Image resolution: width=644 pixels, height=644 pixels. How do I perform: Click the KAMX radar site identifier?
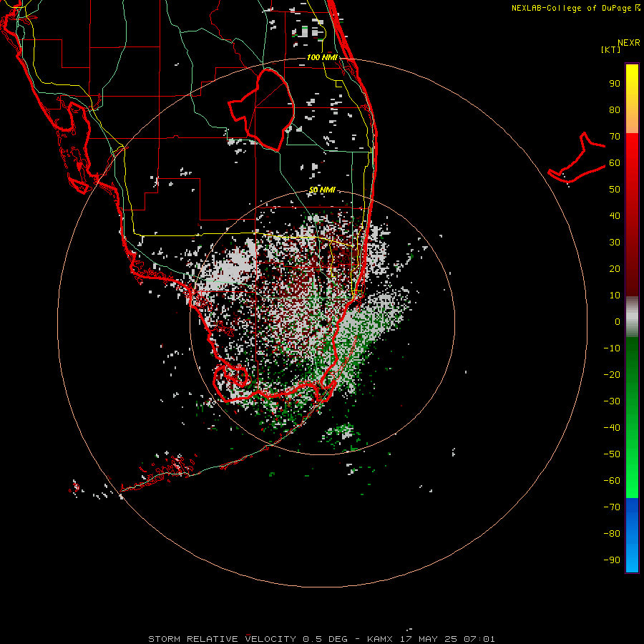(380, 639)
